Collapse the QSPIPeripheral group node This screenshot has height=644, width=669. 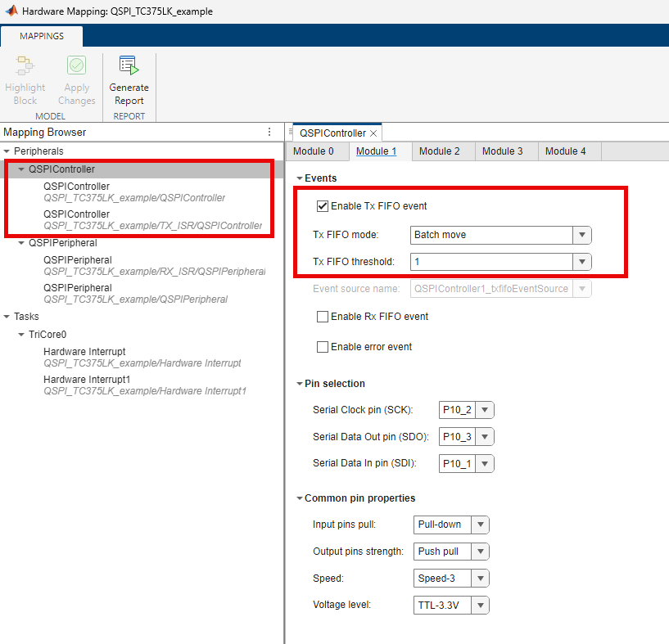(x=21, y=243)
